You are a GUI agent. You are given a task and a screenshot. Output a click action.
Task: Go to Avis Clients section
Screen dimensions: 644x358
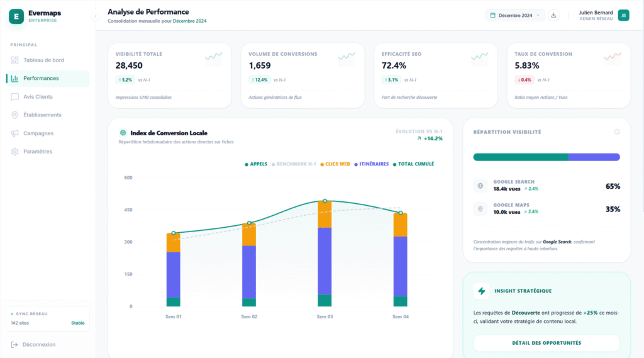(38, 97)
